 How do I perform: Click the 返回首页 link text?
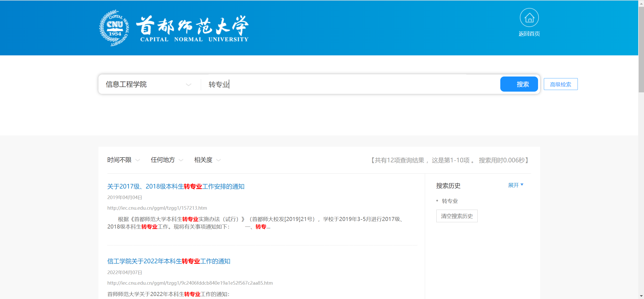529,34
